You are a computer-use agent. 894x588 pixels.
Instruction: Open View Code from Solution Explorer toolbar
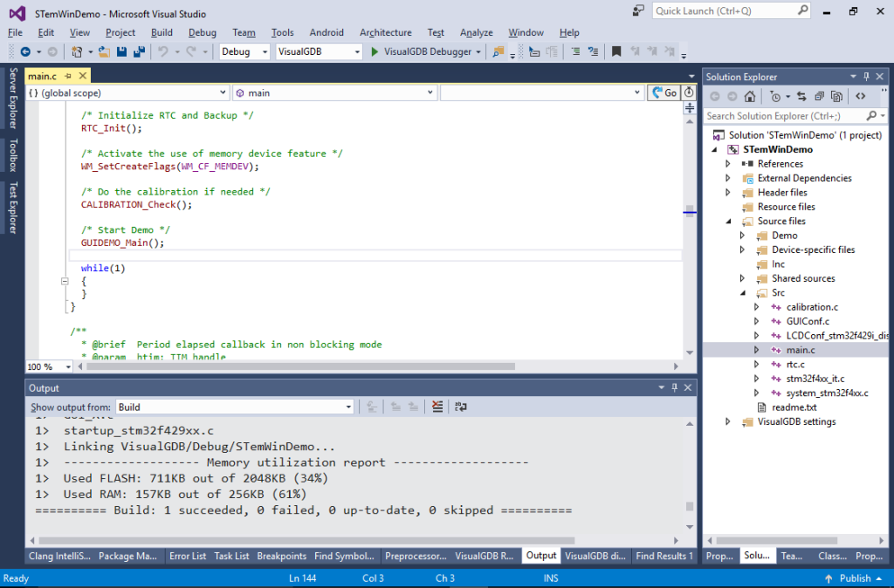861,97
